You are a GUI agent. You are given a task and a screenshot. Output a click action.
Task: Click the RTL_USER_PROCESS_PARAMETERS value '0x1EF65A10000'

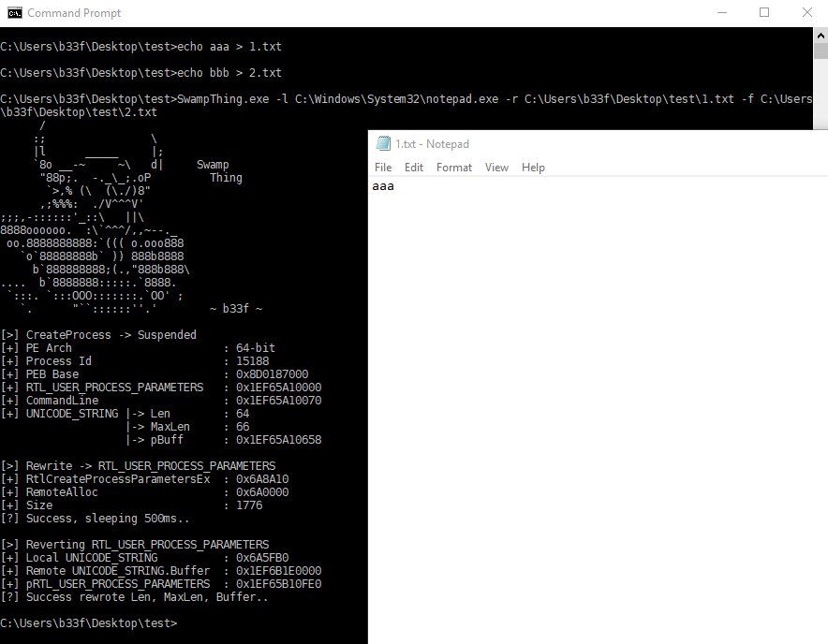pyautogui.click(x=279, y=388)
